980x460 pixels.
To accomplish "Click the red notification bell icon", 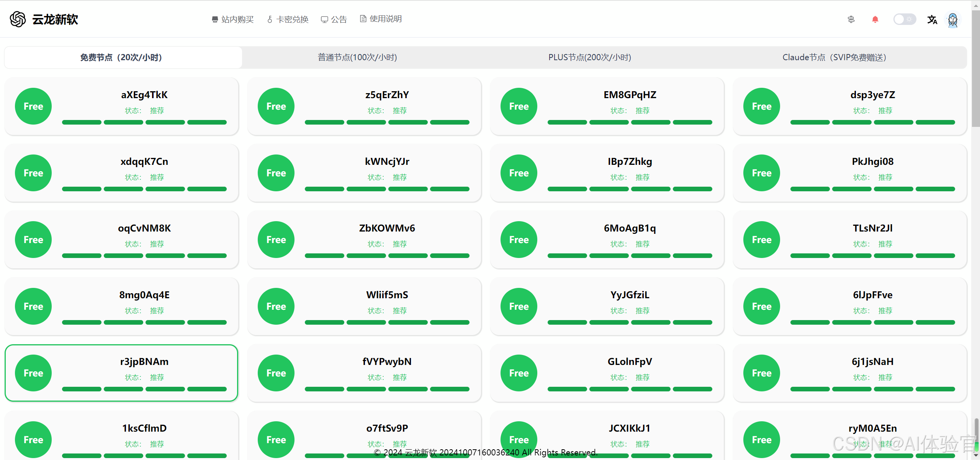I will (x=875, y=20).
